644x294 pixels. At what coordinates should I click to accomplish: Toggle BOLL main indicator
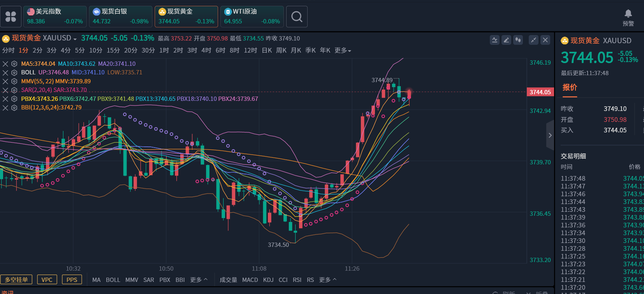[x=113, y=280]
